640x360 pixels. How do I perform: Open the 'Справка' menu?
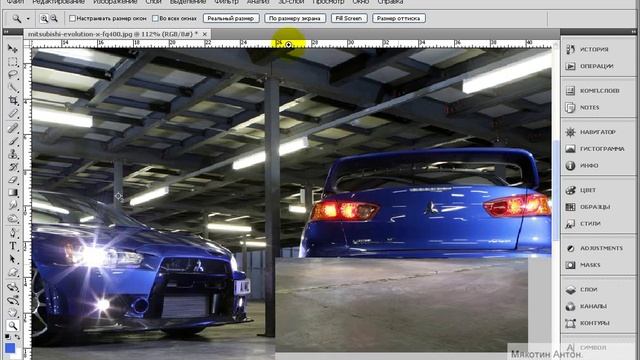(x=390, y=2)
